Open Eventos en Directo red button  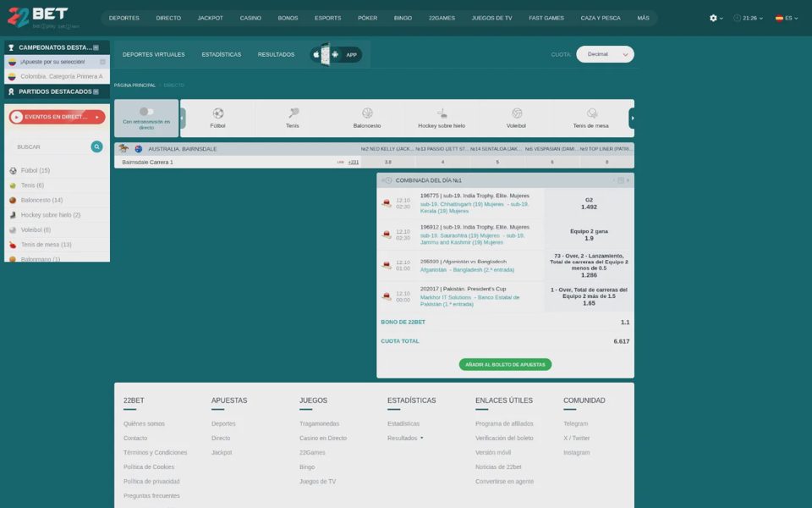click(57, 117)
